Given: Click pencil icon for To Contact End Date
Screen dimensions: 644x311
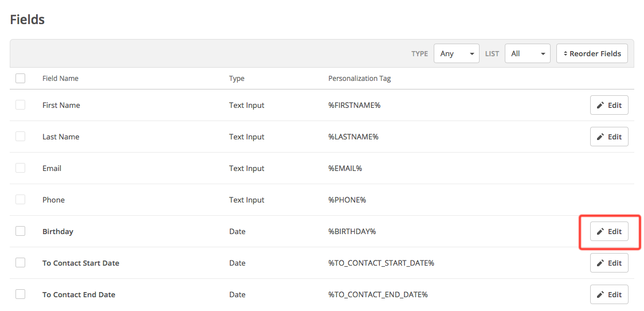Looking at the screenshot, I should pyautogui.click(x=600, y=295).
